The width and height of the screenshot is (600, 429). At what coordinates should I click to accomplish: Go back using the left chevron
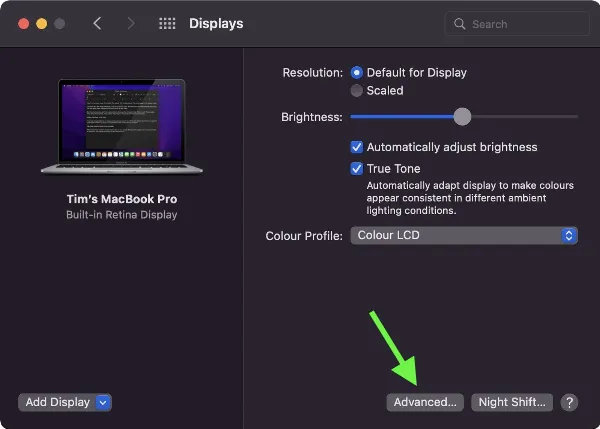point(97,23)
